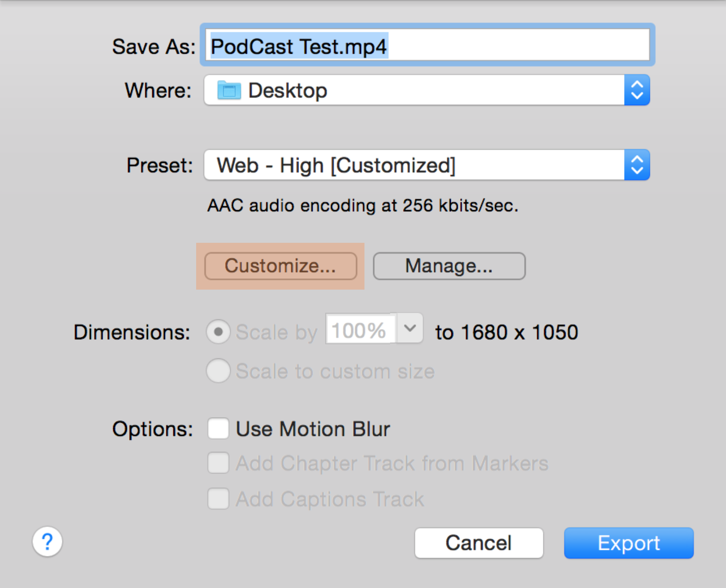Click the Desktop folder icon
The height and width of the screenshot is (588, 726).
click(x=229, y=91)
